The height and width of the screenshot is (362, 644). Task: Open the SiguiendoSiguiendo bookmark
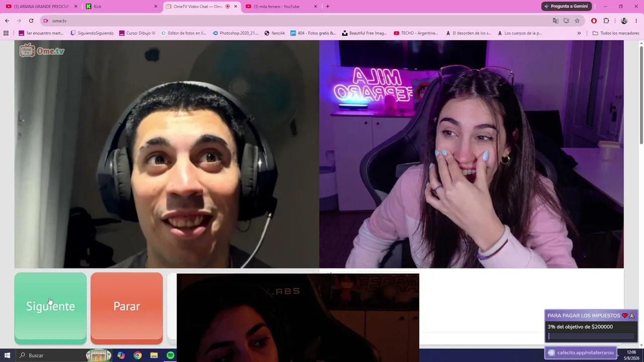pos(92,33)
